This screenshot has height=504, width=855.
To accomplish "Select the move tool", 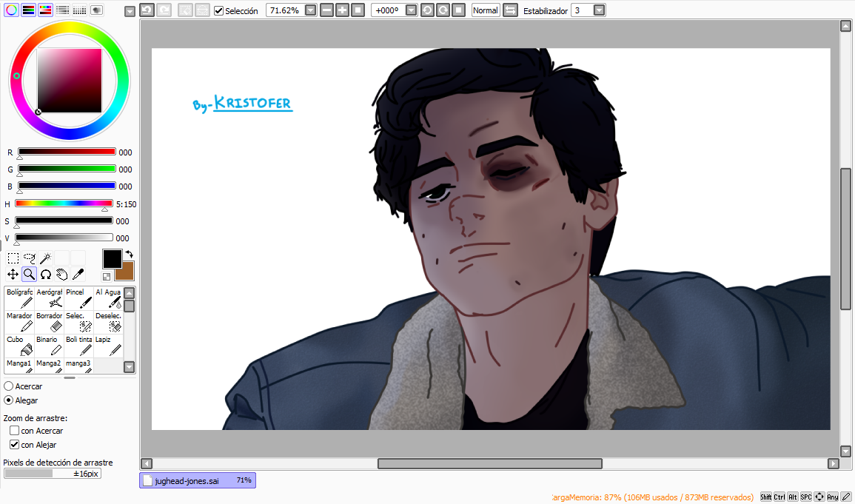I will coord(13,275).
